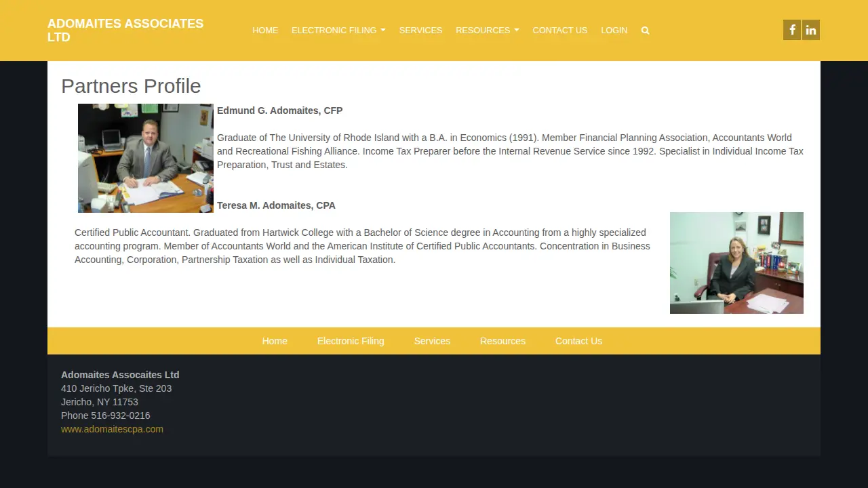Image resolution: width=868 pixels, height=488 pixels.
Task: Click the Adomaites Associates Ltd site title
Action: click(125, 30)
